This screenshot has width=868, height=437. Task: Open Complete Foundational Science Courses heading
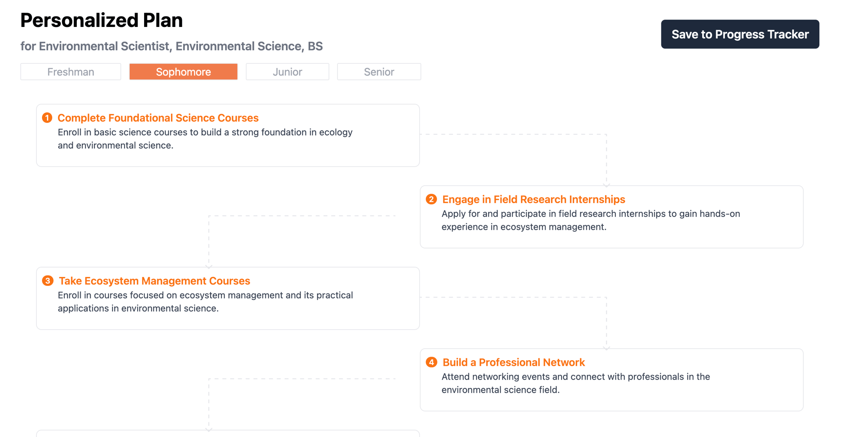158,118
